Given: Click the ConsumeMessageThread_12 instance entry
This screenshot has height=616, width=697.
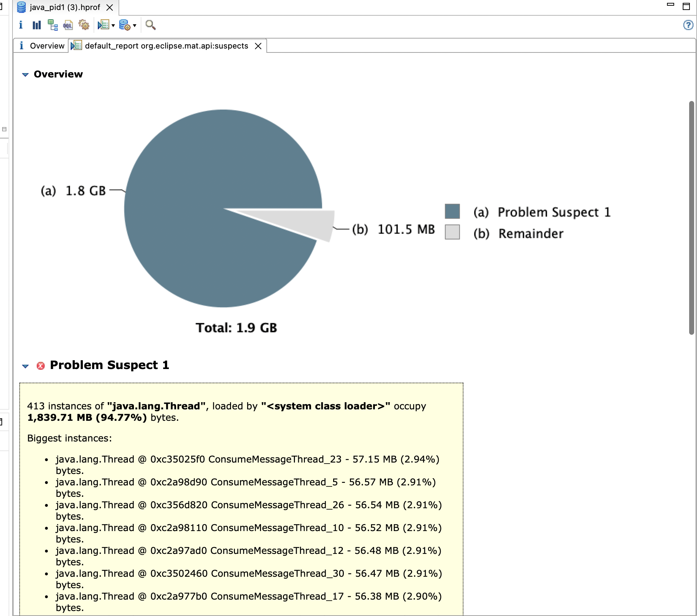Looking at the screenshot, I should [249, 556].
